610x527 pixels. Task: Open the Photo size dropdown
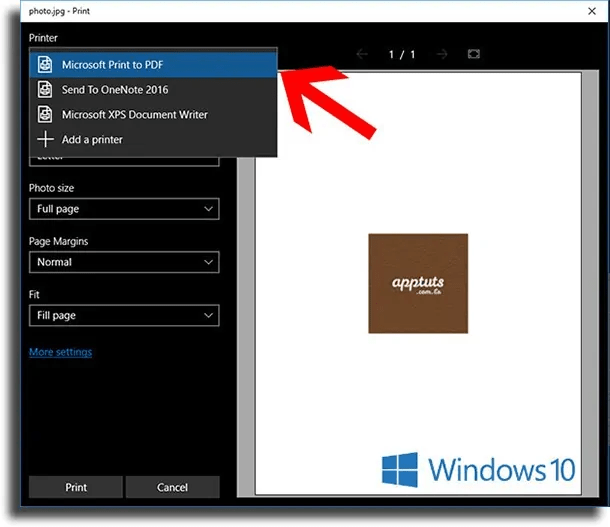coord(124,209)
